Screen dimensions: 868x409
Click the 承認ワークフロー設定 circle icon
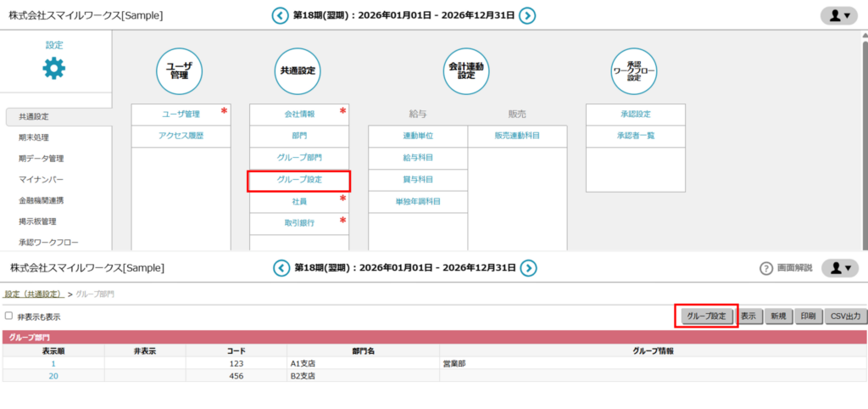[x=634, y=71]
